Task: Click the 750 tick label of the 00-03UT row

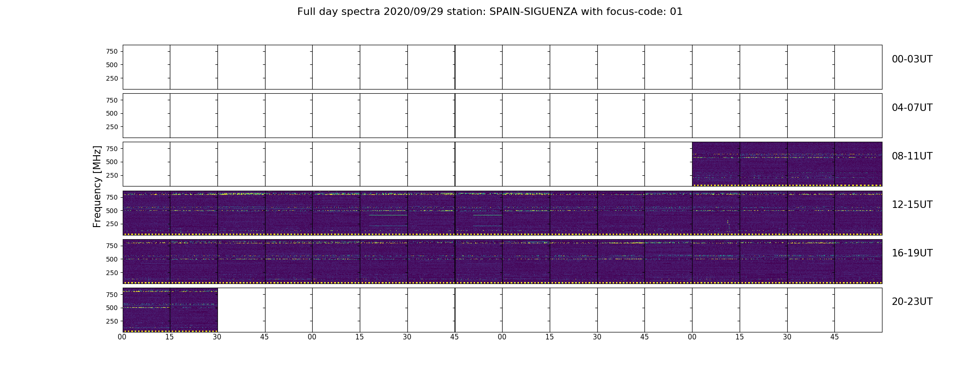Action: coord(112,51)
